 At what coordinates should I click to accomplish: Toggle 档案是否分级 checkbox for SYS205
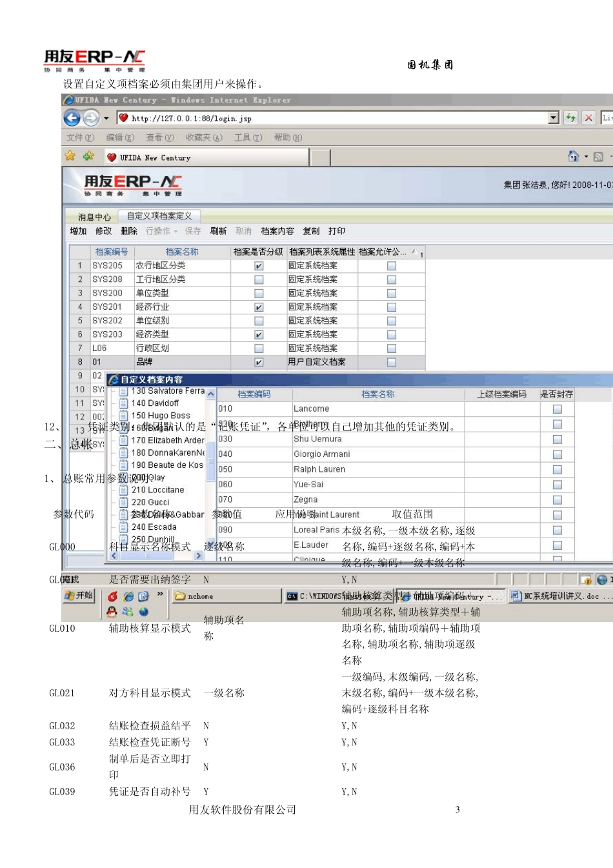[x=259, y=266]
